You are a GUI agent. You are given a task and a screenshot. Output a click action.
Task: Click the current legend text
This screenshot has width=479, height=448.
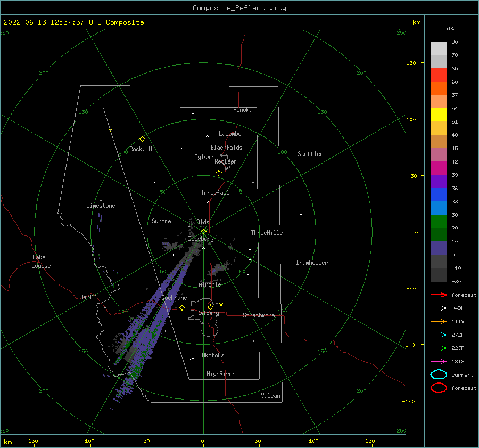pos(462,374)
